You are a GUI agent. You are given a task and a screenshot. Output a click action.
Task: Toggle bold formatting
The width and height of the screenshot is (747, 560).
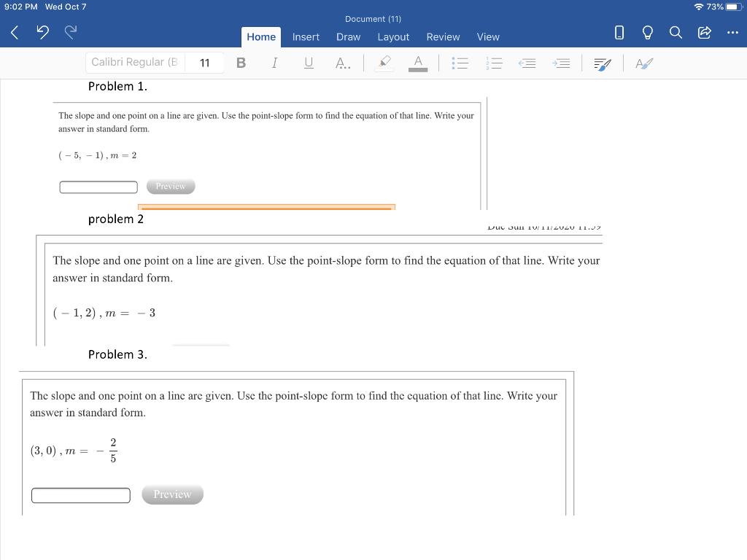pyautogui.click(x=241, y=63)
